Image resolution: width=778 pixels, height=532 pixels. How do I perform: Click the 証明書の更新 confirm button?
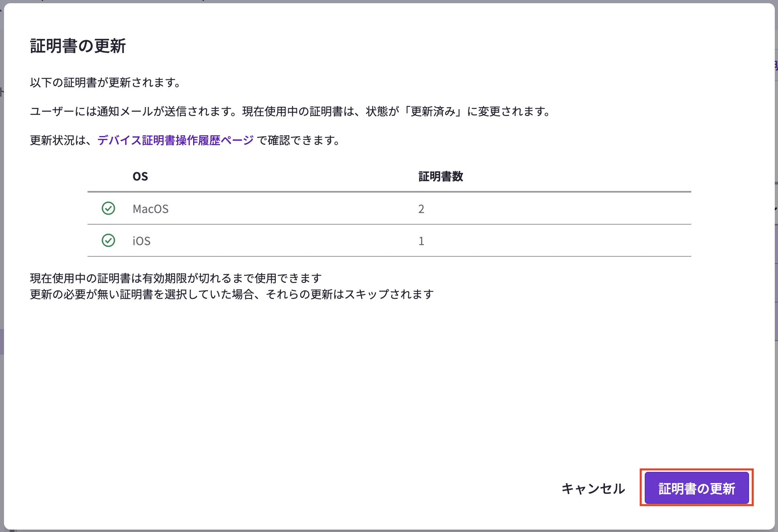[x=697, y=488]
